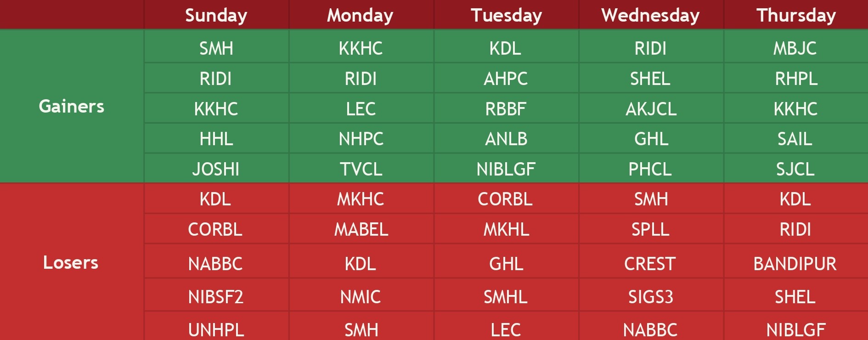Select MBJC in Thursday gainers

[795, 48]
